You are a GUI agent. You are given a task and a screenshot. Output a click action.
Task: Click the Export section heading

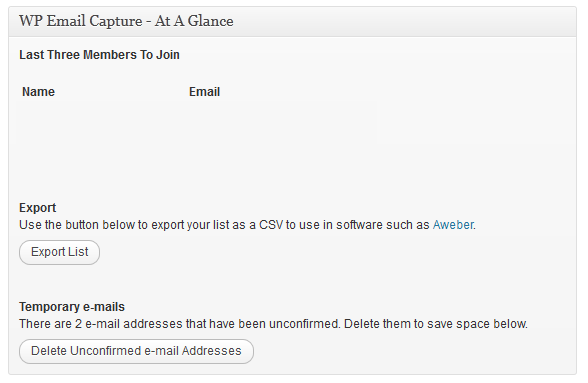tap(38, 208)
